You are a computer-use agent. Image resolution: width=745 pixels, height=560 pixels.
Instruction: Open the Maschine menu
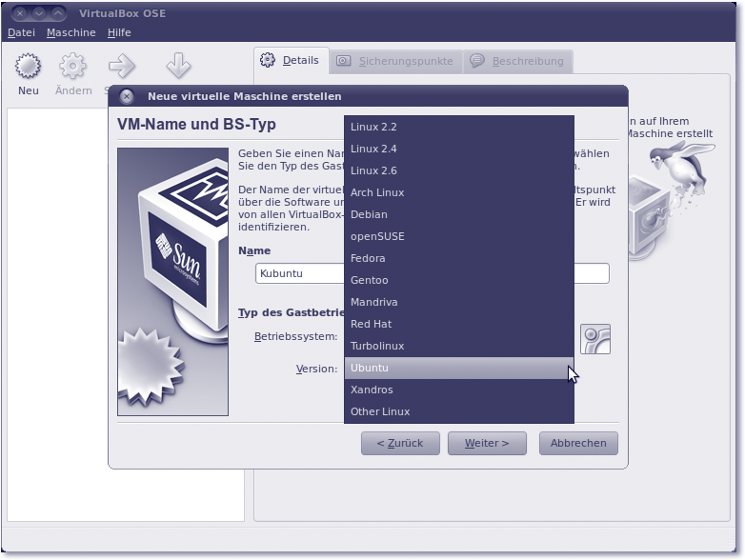click(71, 32)
